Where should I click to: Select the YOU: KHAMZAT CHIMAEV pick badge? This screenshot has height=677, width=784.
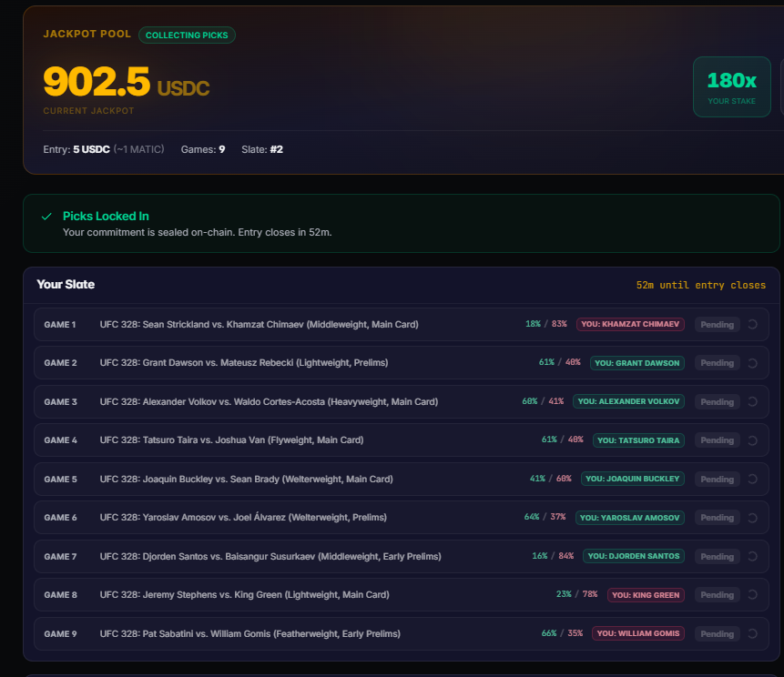[x=630, y=324]
